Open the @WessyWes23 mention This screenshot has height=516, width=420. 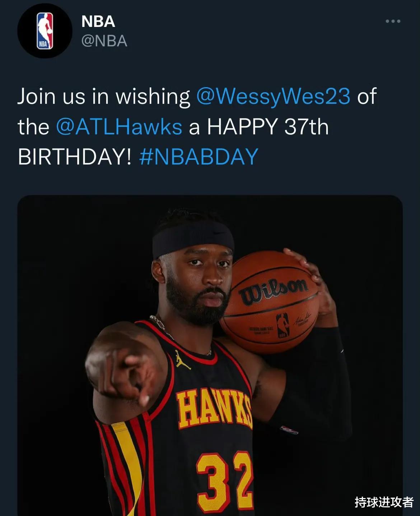pyautogui.click(x=273, y=96)
